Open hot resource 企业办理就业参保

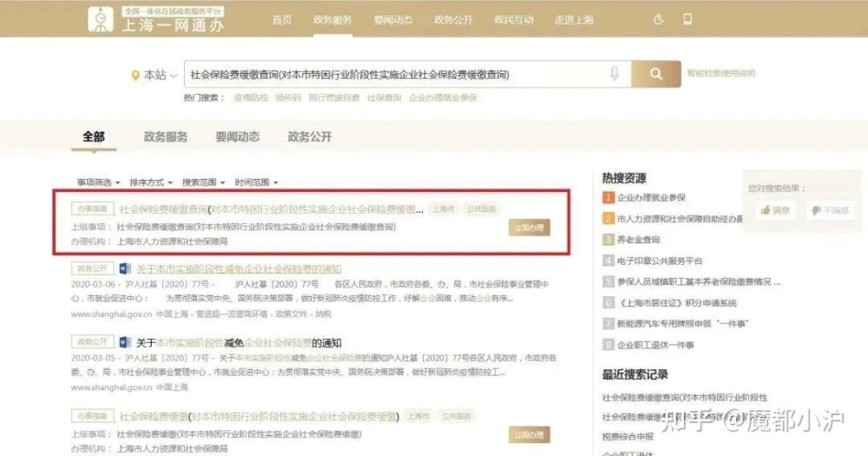coord(651,197)
